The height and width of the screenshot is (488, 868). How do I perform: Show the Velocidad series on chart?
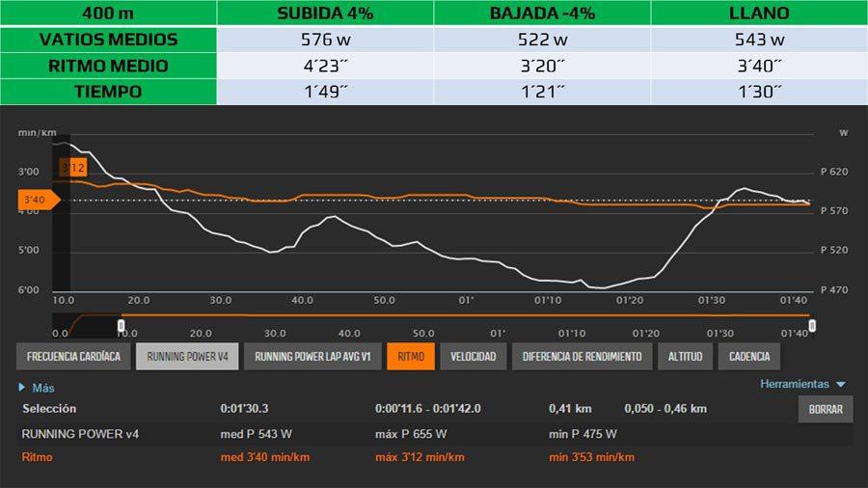pos(474,356)
